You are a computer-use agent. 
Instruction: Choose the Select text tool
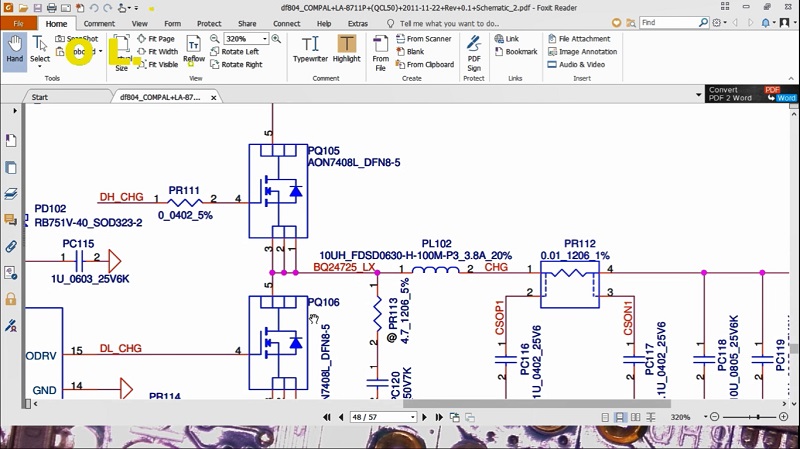40,49
